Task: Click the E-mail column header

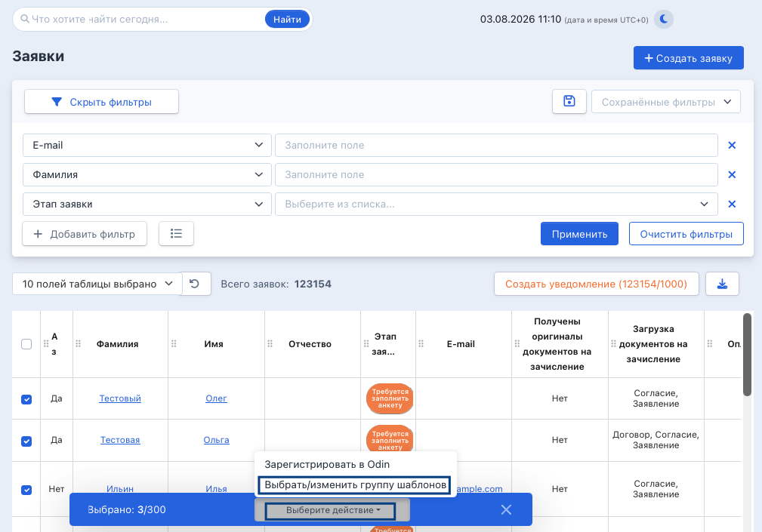Action: (x=461, y=344)
